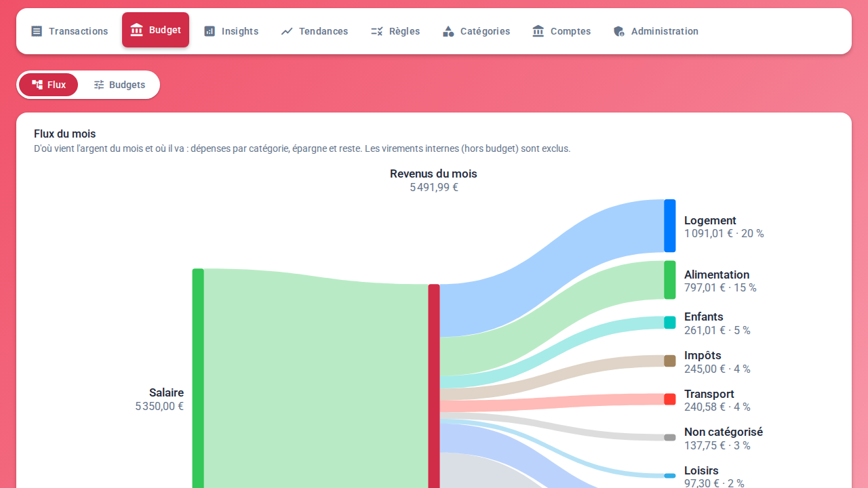Click the value "245,00 € · 4 %"
The image size is (868, 488).
click(717, 369)
